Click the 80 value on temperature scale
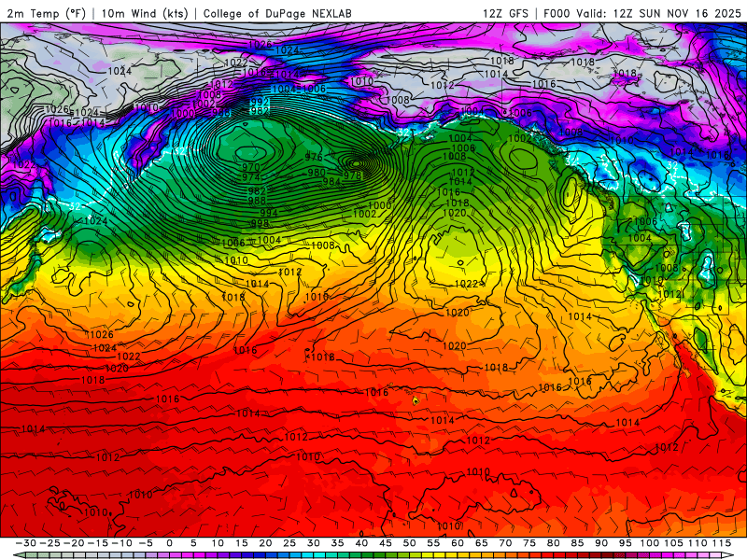The width and height of the screenshot is (747, 560). coord(553,543)
